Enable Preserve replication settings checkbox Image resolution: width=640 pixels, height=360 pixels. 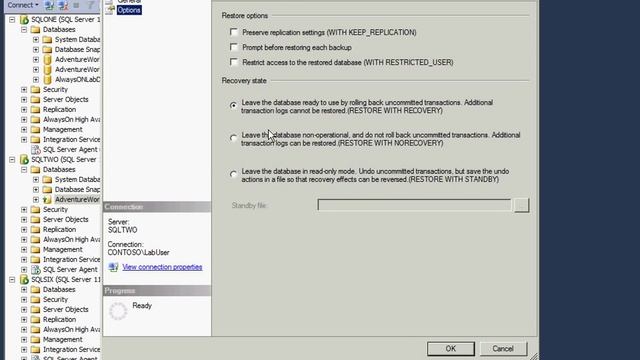click(233, 32)
